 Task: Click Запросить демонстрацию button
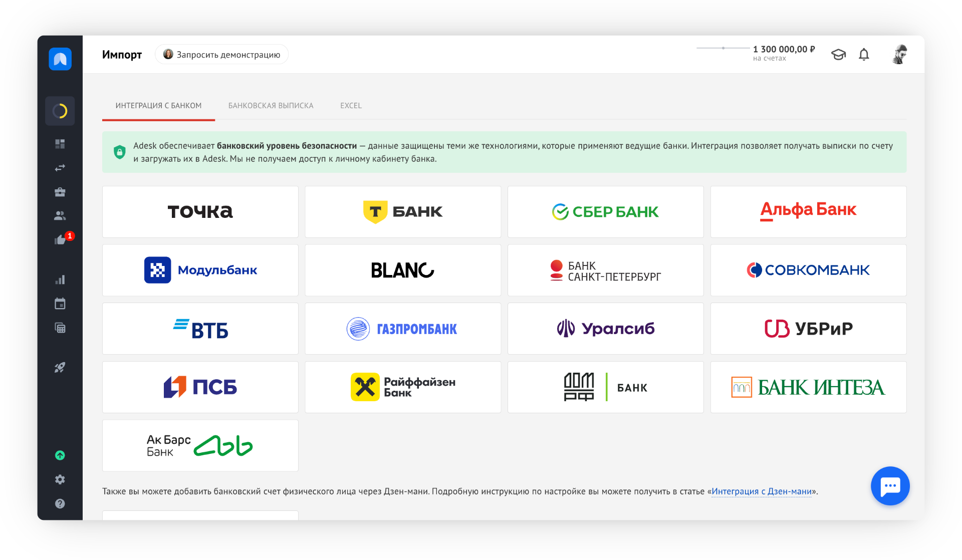coord(221,55)
